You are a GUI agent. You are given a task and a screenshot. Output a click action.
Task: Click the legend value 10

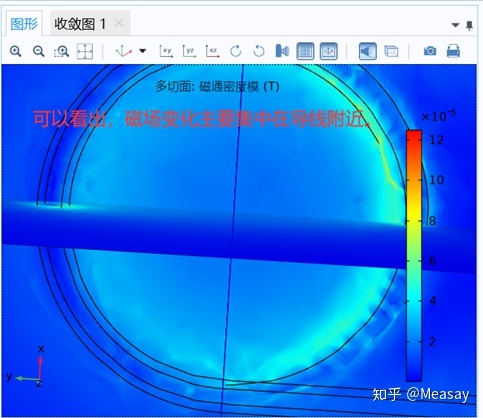pos(437,180)
